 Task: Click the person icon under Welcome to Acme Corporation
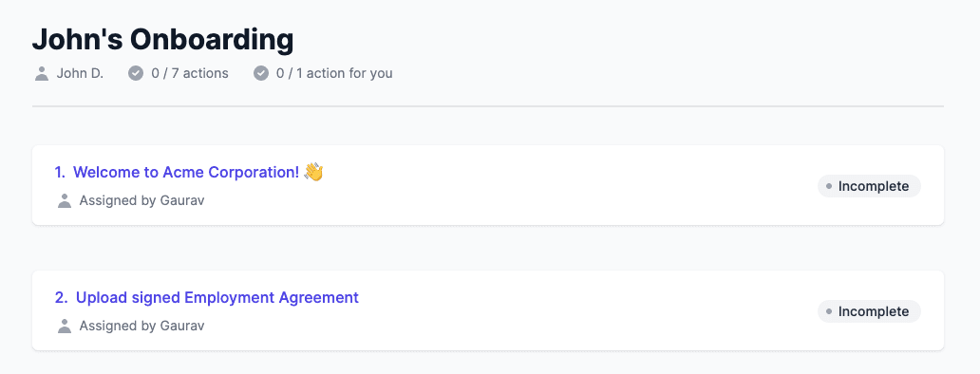[x=65, y=201]
